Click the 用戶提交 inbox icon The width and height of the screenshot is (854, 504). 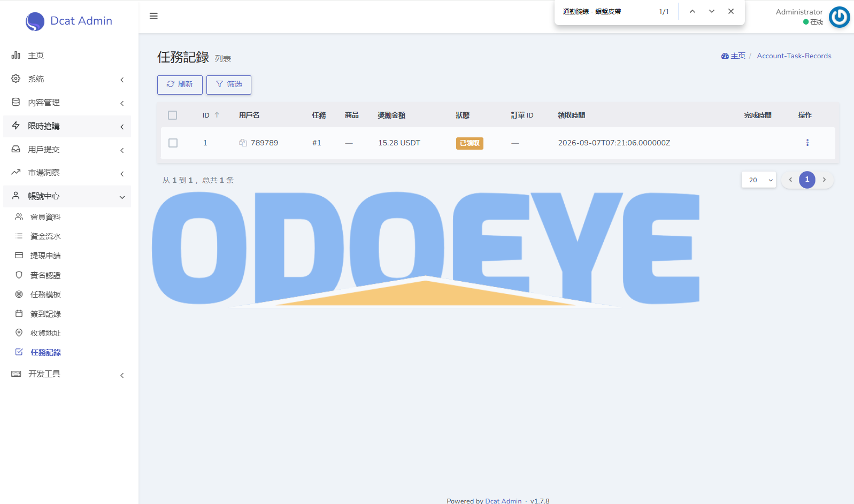coord(16,149)
